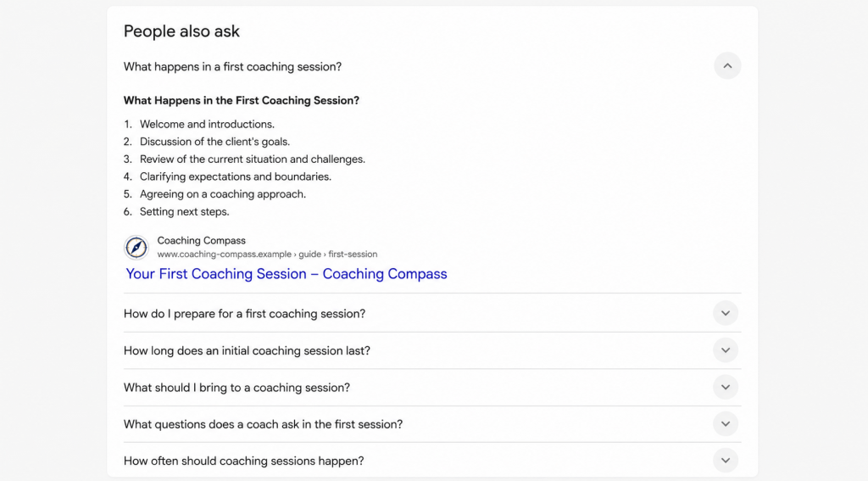Click bold heading What Happens in the First Coaching Session
Viewport: 868px width, 481px height.
pos(242,100)
